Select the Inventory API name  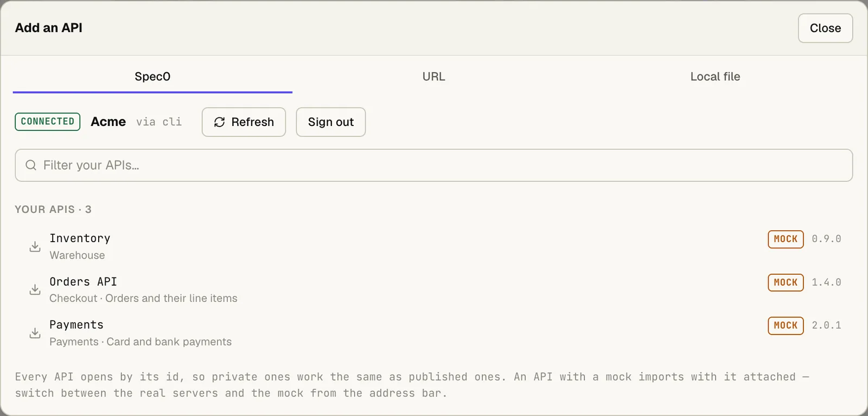click(x=80, y=238)
